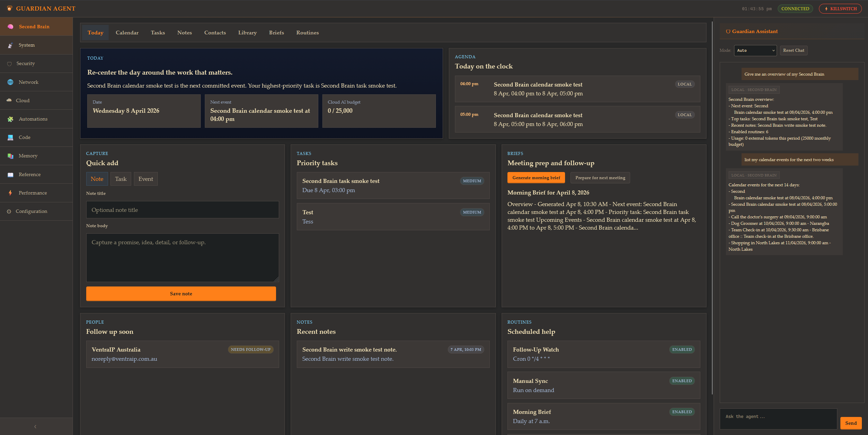
Task: Click Generate morning brief
Action: pyautogui.click(x=536, y=178)
